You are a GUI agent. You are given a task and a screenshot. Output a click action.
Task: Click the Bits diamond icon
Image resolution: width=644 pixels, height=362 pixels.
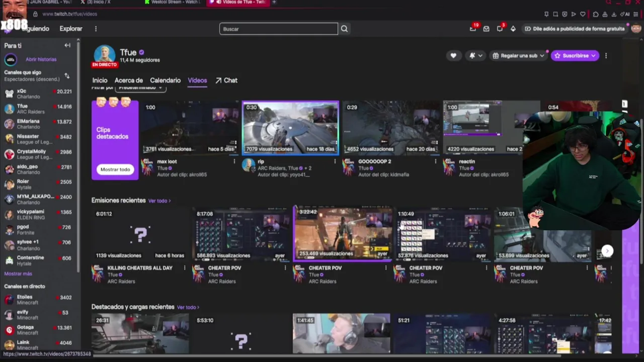(513, 29)
